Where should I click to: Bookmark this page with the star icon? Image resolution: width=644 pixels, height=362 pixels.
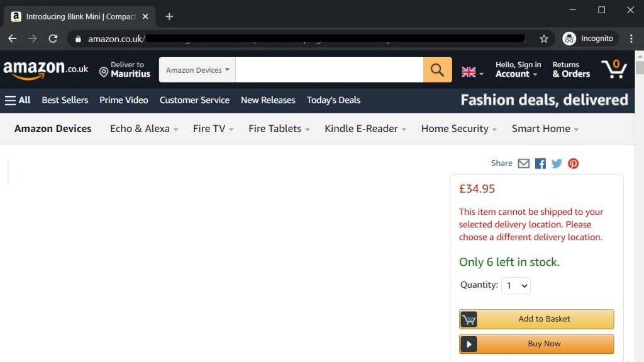click(544, 39)
